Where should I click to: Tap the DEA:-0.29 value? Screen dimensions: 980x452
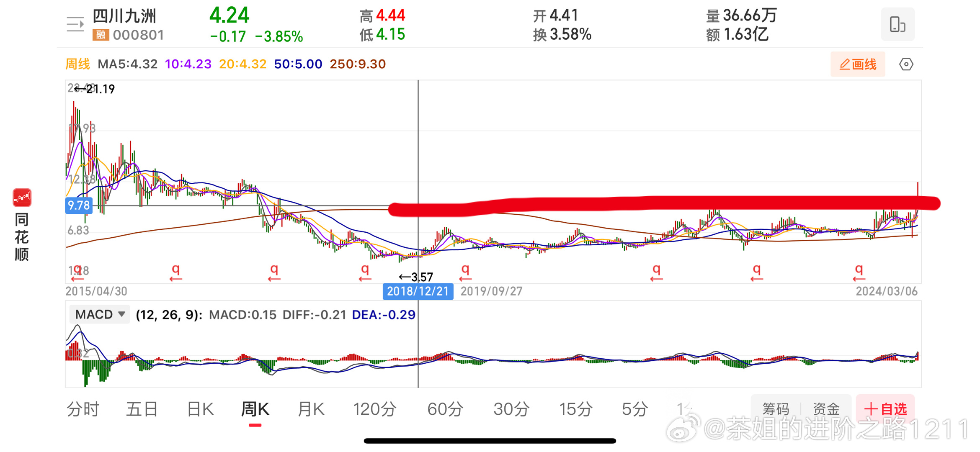click(384, 315)
